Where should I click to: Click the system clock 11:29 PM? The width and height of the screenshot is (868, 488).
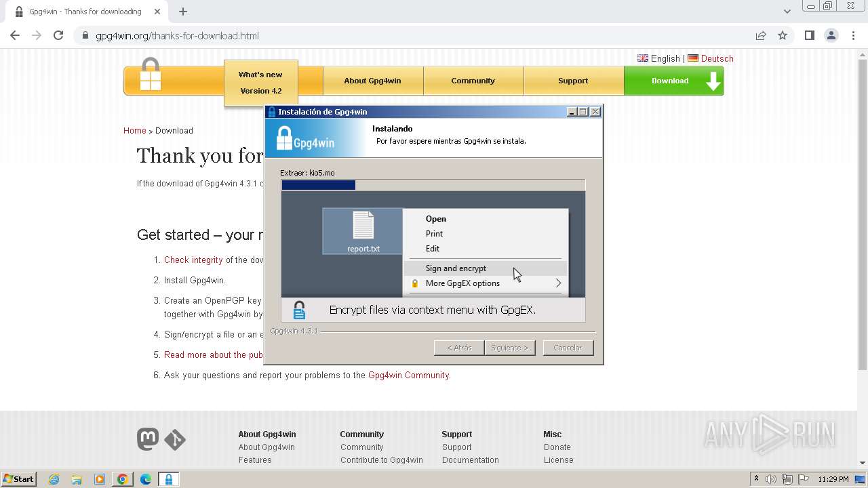(833, 479)
